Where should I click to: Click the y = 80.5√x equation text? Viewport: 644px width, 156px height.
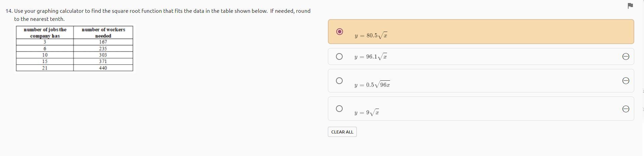point(371,36)
